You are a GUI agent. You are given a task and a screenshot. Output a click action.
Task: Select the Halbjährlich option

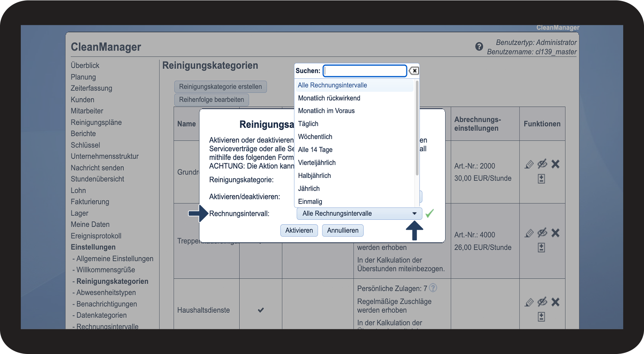point(354,176)
